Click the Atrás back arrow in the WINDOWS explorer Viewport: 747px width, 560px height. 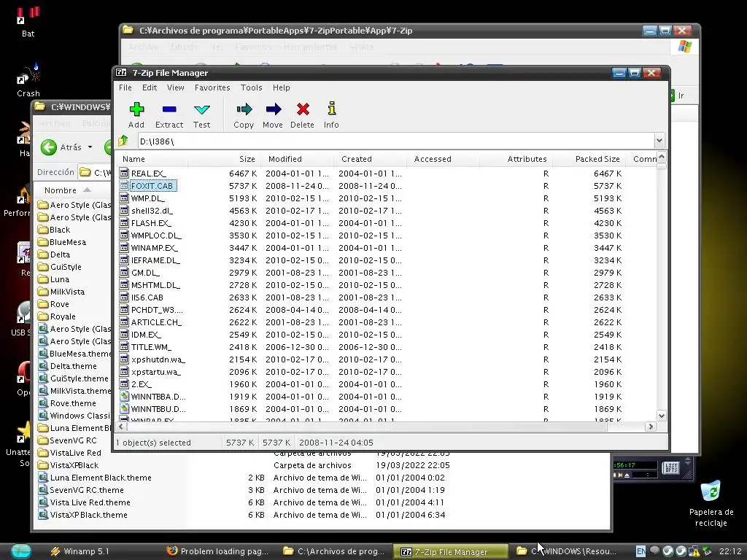[49, 147]
